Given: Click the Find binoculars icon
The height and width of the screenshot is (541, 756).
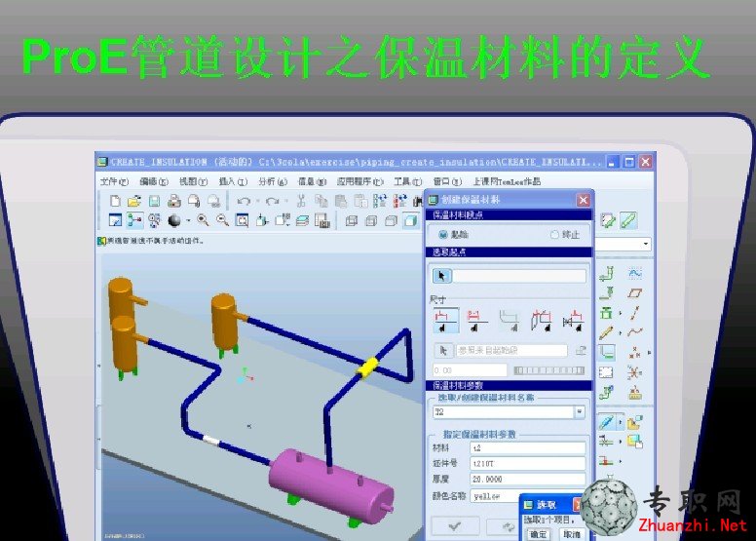Looking at the screenshot, I should pos(418,201).
